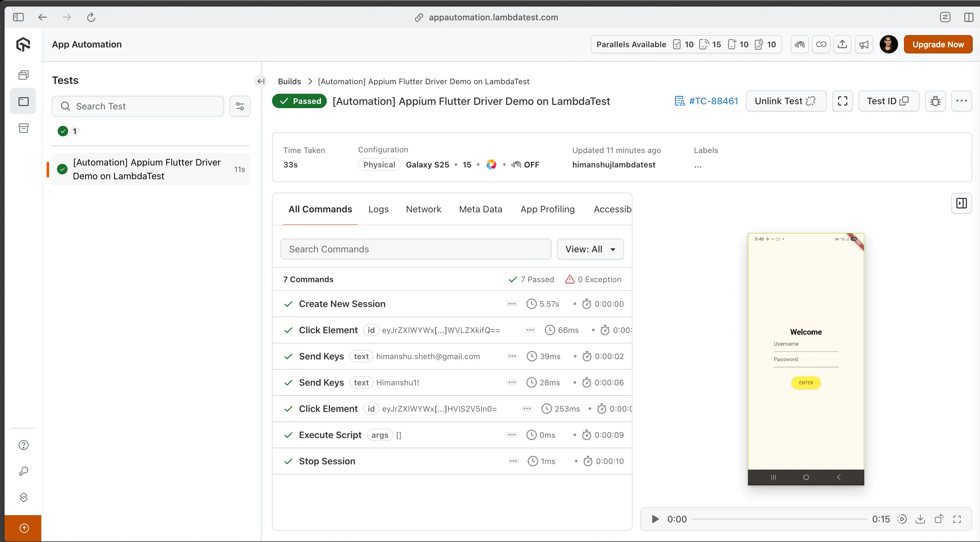Focus the Search Commands field
The width and height of the screenshot is (980, 542).
click(416, 249)
